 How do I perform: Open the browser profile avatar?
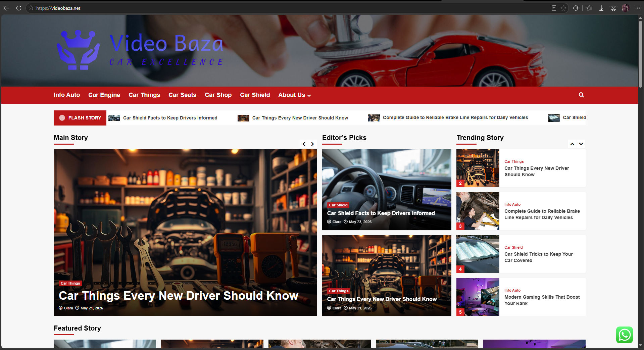point(625,8)
